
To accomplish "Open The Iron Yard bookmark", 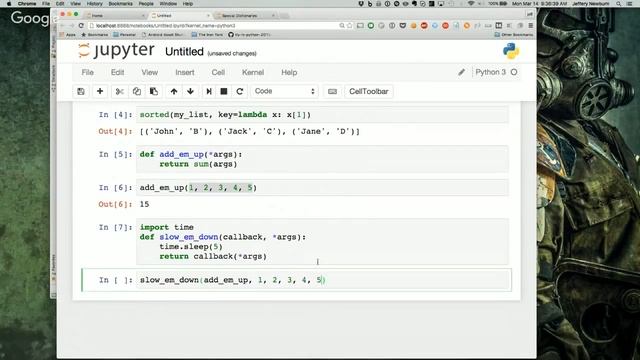I will [207, 35].
